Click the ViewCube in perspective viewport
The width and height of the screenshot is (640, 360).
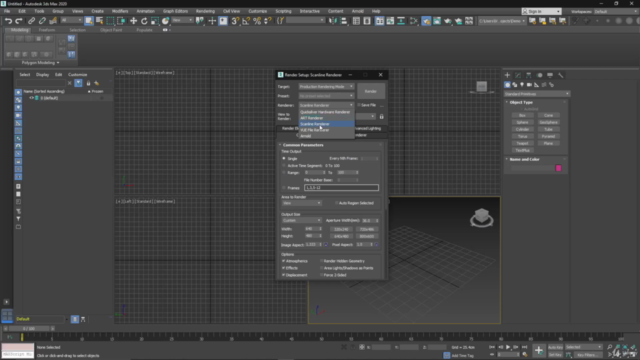tap(482, 217)
